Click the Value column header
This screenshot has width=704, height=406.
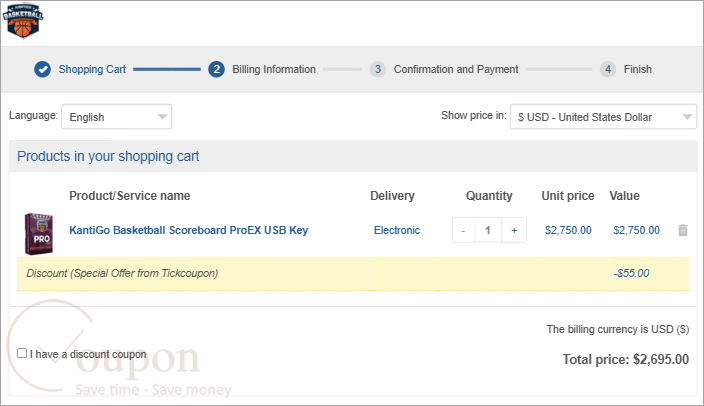[625, 196]
